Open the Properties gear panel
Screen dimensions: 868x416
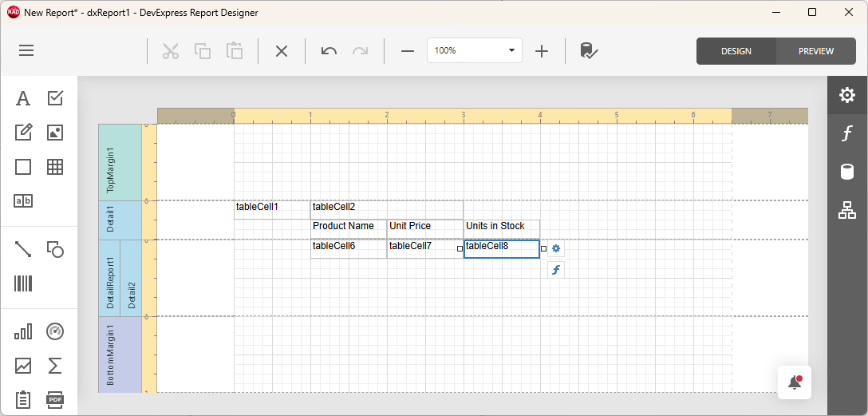(x=847, y=95)
